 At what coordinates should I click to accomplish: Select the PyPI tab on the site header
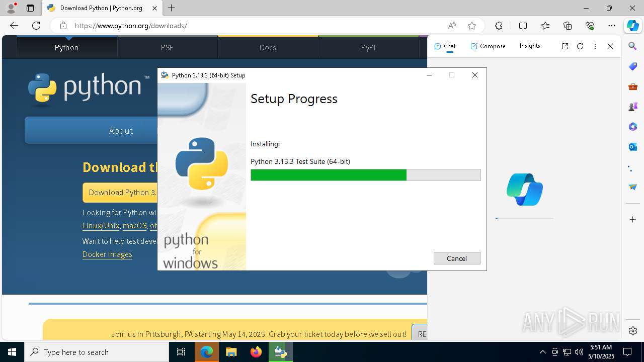coord(368,47)
